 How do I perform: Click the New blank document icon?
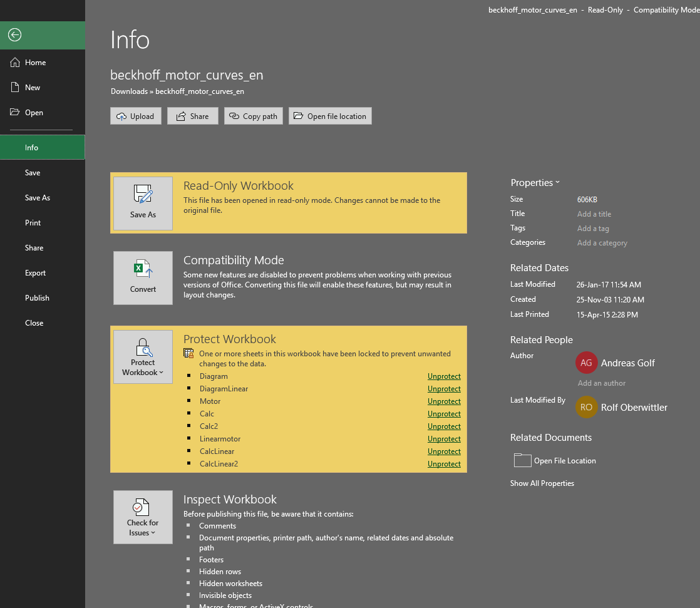tap(15, 88)
